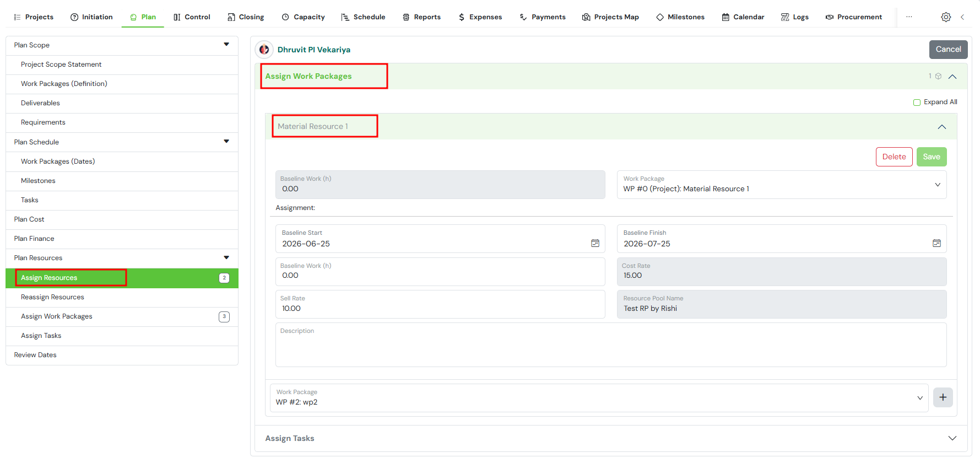The width and height of the screenshot is (980, 463).
Task: Select Requirements in the sidebar
Action: point(122,122)
